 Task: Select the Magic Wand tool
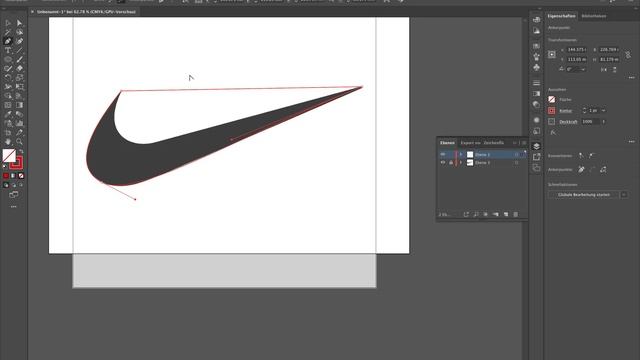(8, 32)
